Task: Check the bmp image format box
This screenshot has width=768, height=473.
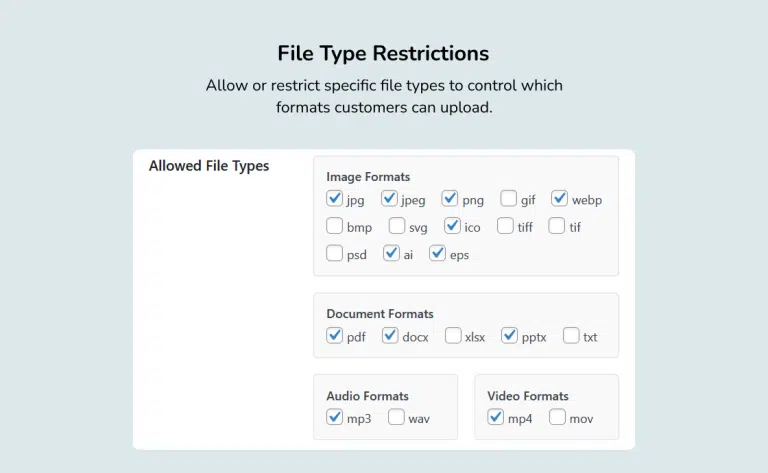Action: pos(335,226)
